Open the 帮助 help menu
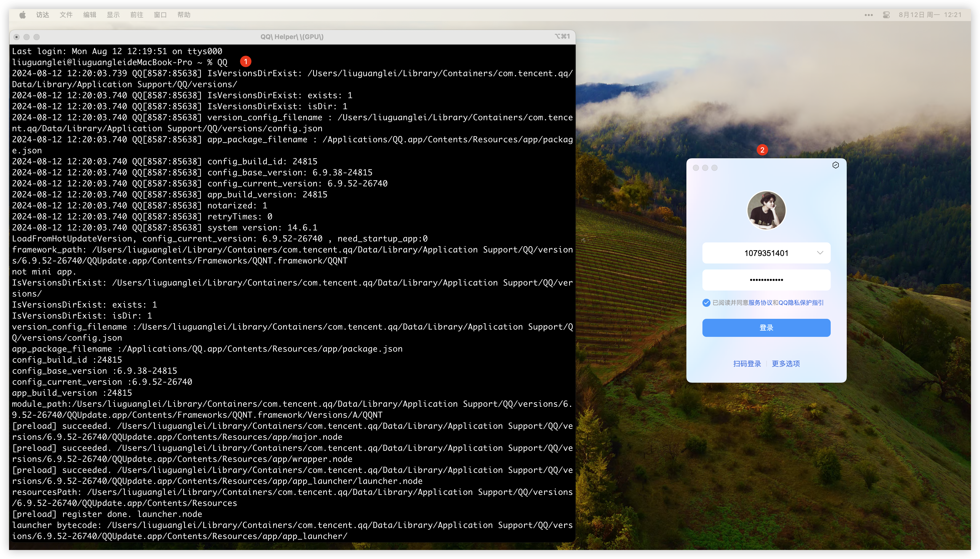This screenshot has width=980, height=559. [x=184, y=15]
